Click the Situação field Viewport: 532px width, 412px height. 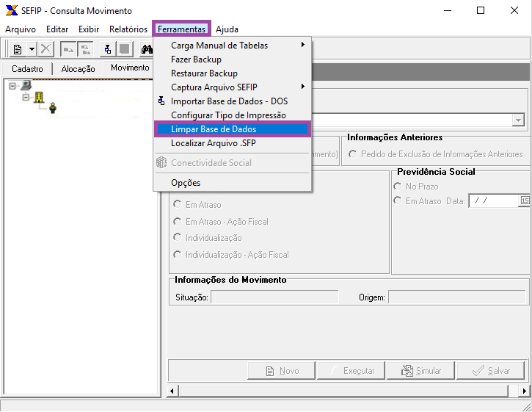[x=274, y=297]
